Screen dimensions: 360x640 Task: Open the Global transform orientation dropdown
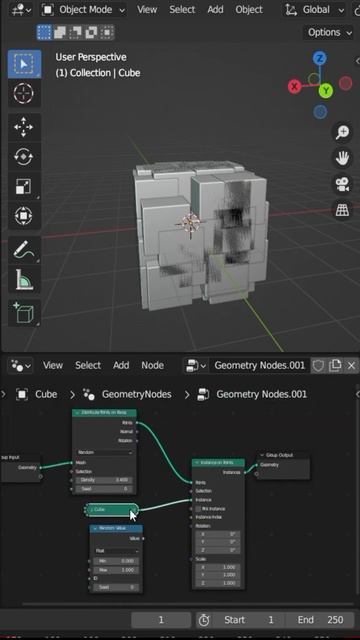tap(315, 10)
